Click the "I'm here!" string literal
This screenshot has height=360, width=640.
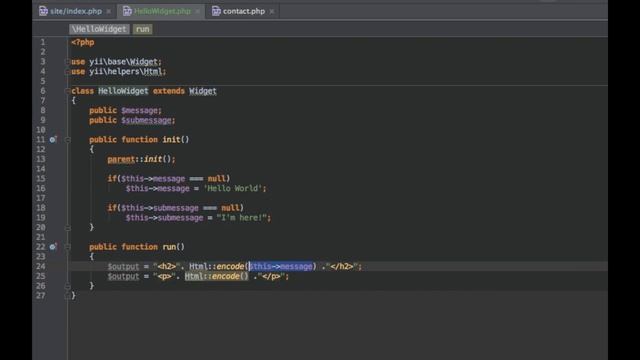click(x=242, y=218)
